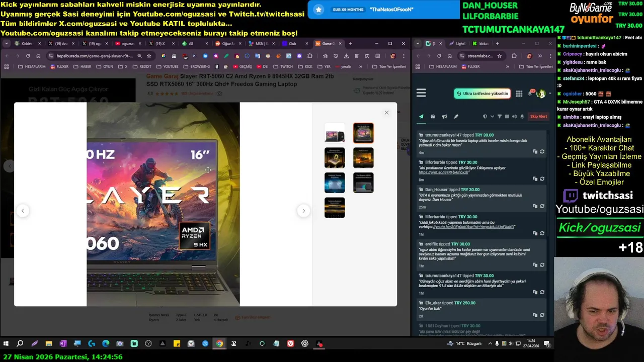Open the megaphone tab in Streamlabs
644x362 pixels.
point(444,117)
